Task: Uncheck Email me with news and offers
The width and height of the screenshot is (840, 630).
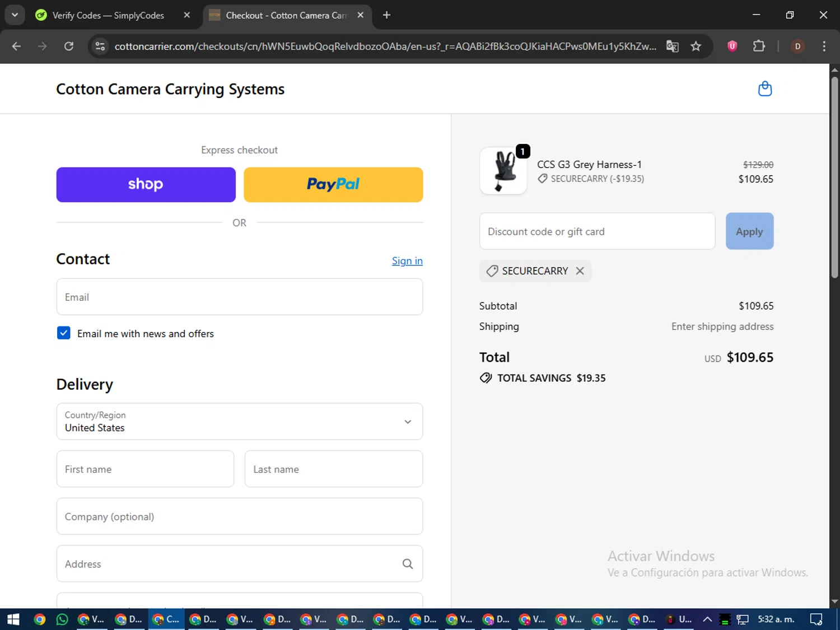Action: (x=64, y=333)
